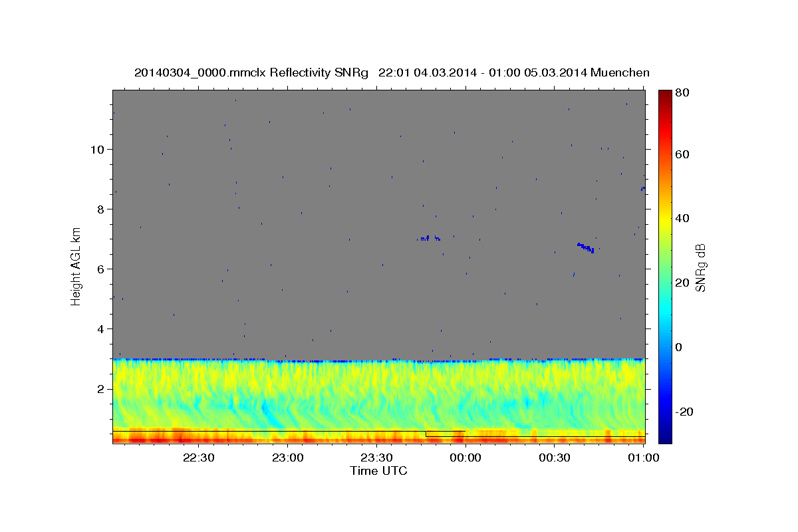This screenshot has height=532, width=798.
Task: Click the height tick label 4
Action: coord(100,329)
